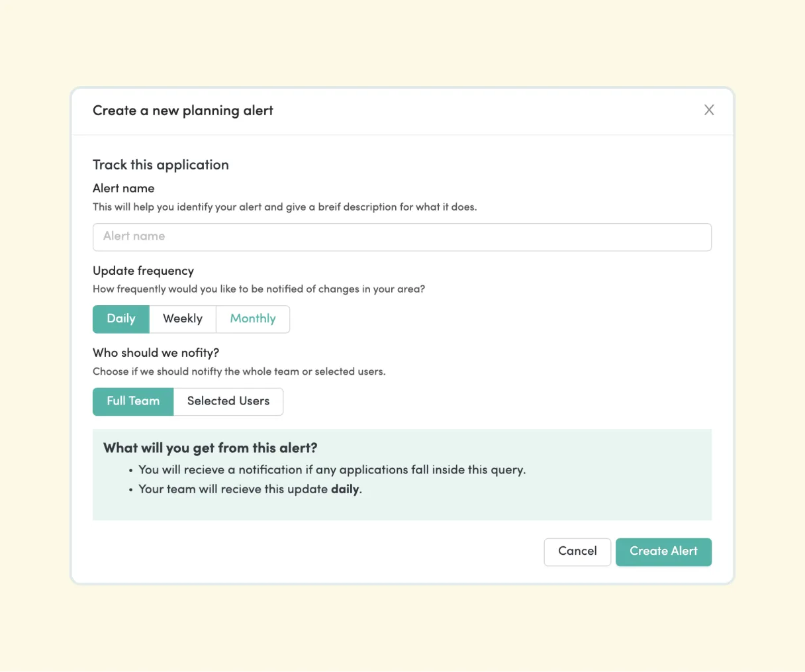Image resolution: width=805 pixels, height=672 pixels.
Task: Click the "Create a new planning alert" title
Action: tap(183, 111)
